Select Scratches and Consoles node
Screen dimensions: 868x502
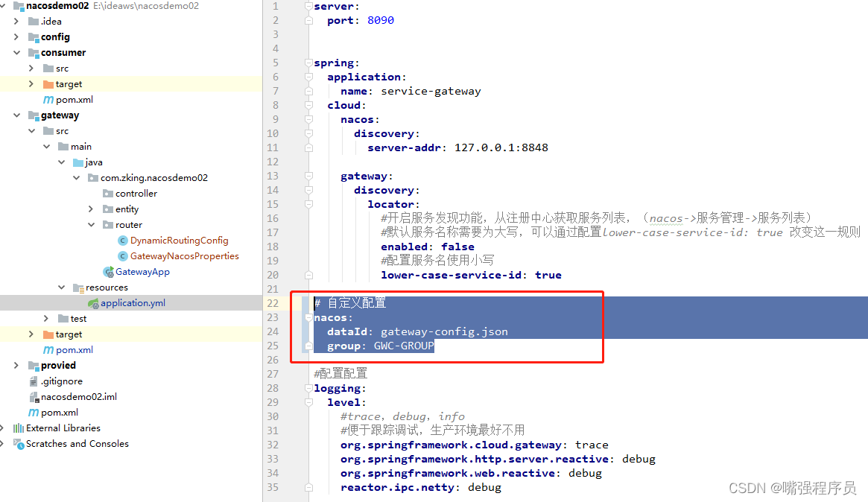pyautogui.click(x=77, y=444)
